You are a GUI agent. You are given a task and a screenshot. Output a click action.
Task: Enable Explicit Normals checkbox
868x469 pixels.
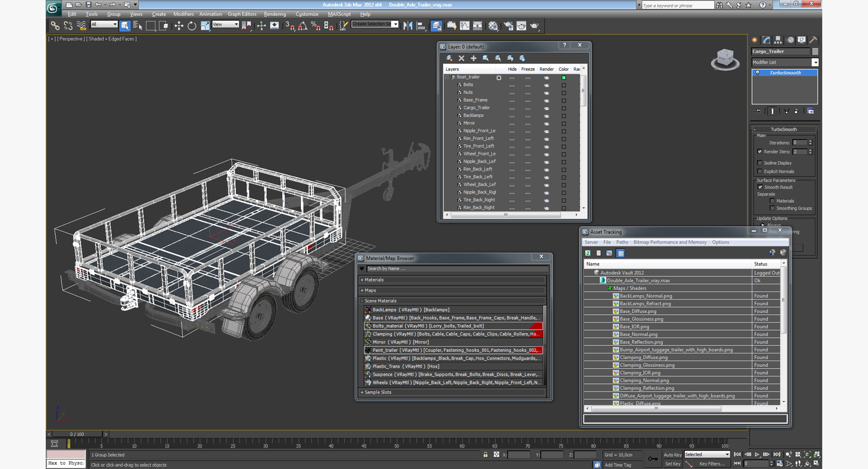(x=760, y=172)
